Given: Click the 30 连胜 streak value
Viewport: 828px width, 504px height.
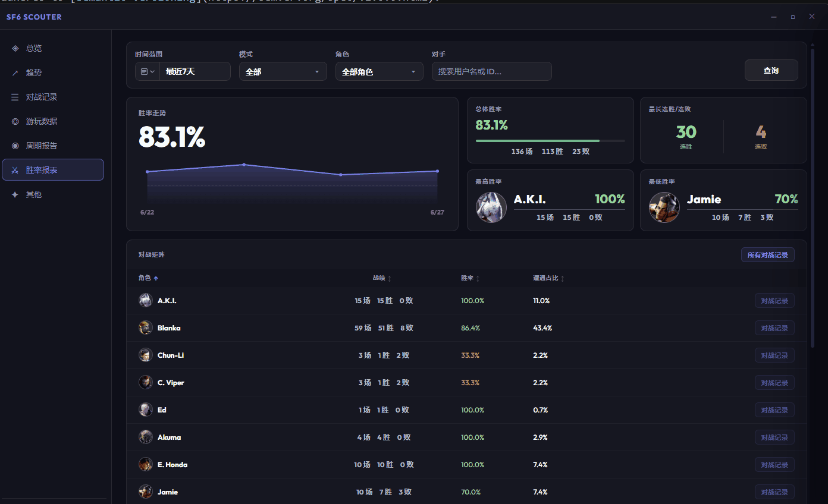Looking at the screenshot, I should tap(686, 132).
